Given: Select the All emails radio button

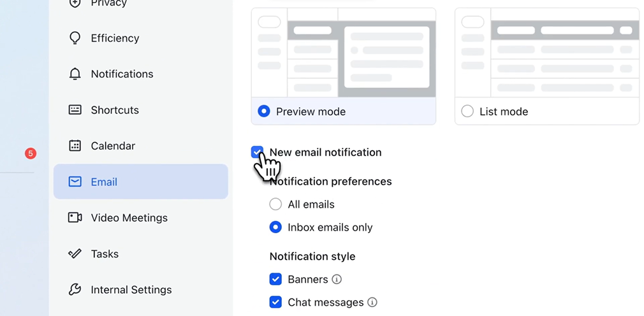Looking at the screenshot, I should pos(275,205).
